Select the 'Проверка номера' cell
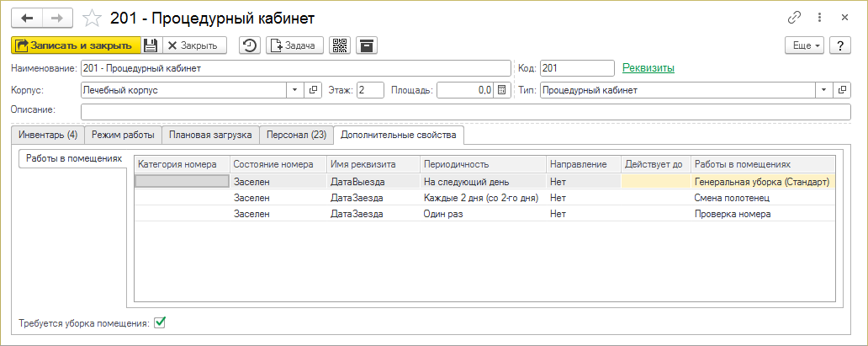Image resolution: width=868 pixels, height=346 pixels. [x=763, y=214]
